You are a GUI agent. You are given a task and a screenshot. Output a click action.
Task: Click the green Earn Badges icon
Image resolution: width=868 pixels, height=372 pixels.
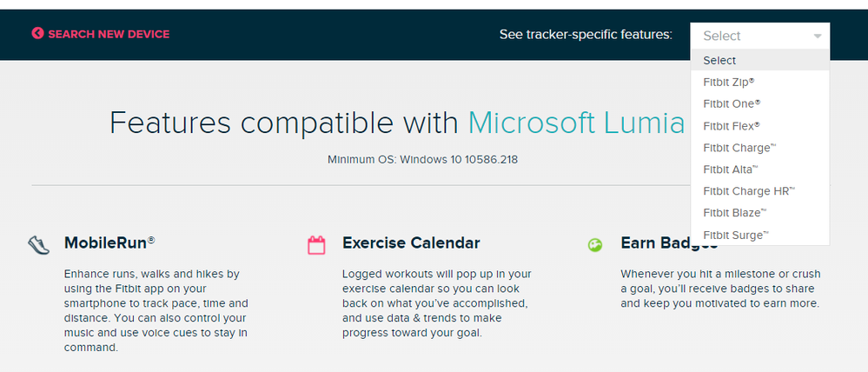point(594,245)
